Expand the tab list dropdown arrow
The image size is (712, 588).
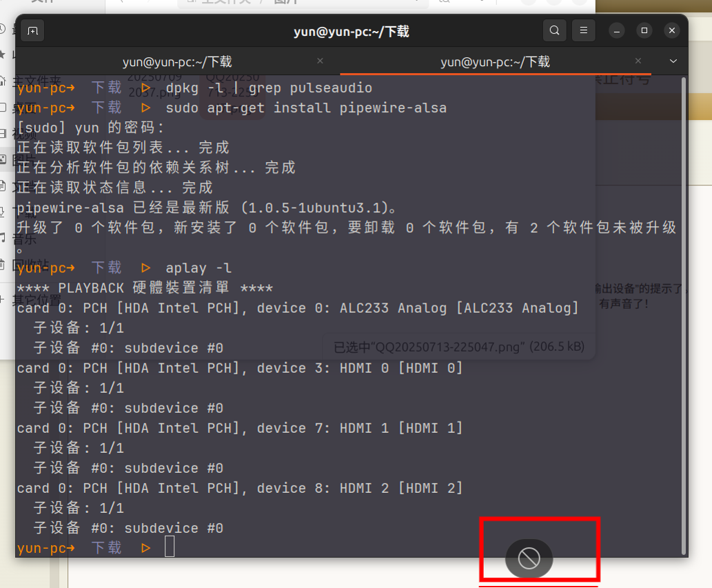[673, 61]
